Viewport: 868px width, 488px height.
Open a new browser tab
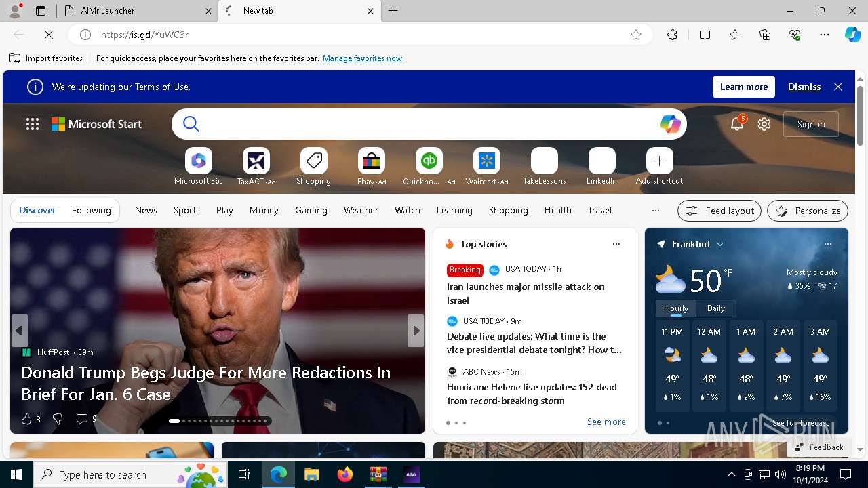pyautogui.click(x=393, y=11)
